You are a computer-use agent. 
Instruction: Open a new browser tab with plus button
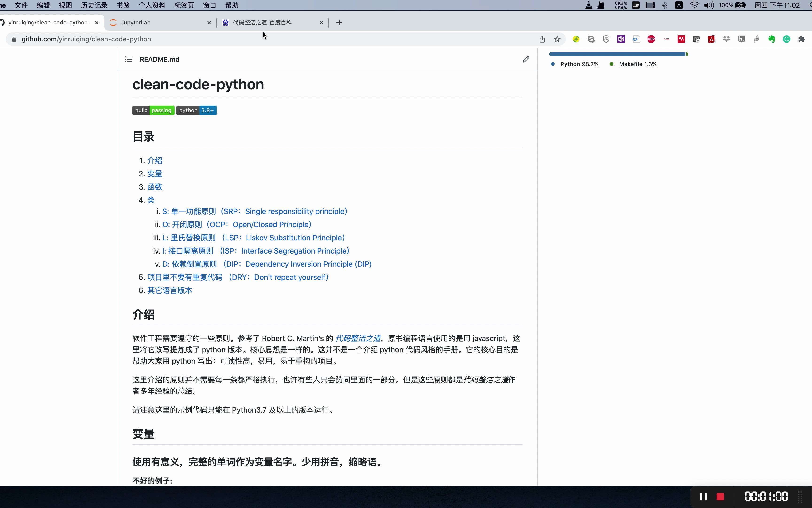339,23
